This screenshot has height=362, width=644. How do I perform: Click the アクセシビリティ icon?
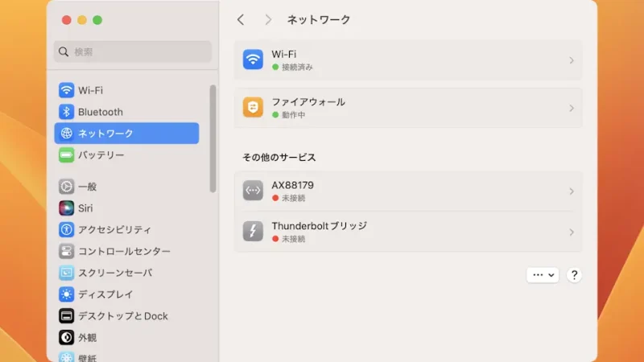pyautogui.click(x=66, y=229)
